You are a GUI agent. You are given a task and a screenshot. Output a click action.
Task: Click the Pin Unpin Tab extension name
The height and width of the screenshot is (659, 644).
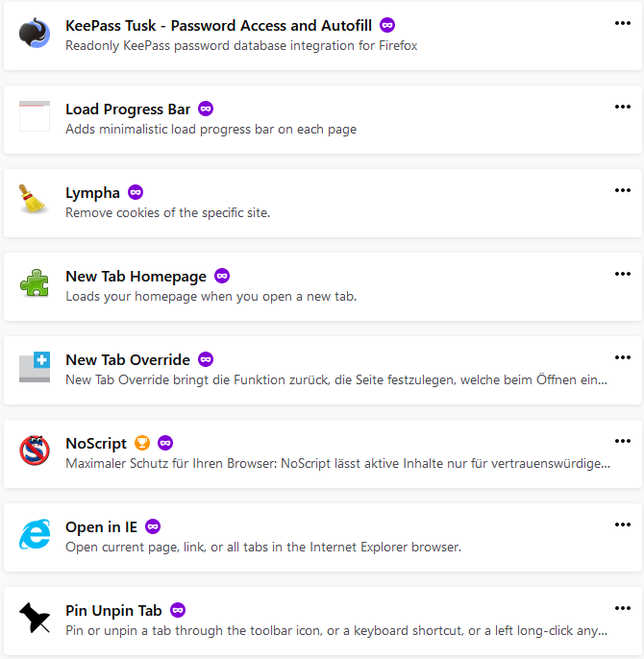(x=113, y=610)
